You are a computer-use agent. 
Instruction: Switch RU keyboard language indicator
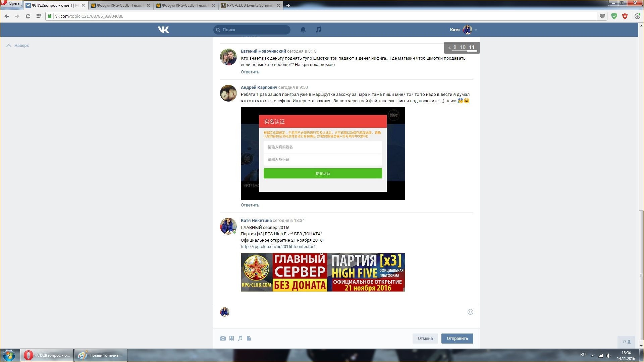(x=583, y=355)
